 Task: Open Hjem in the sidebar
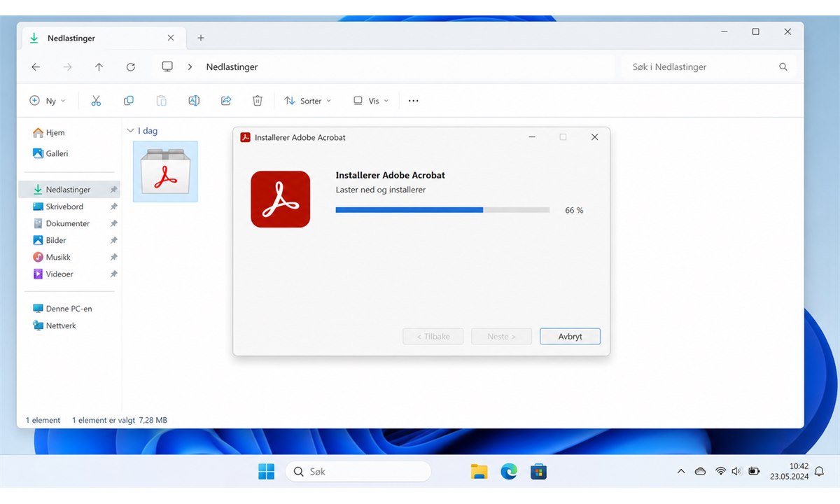[49, 132]
